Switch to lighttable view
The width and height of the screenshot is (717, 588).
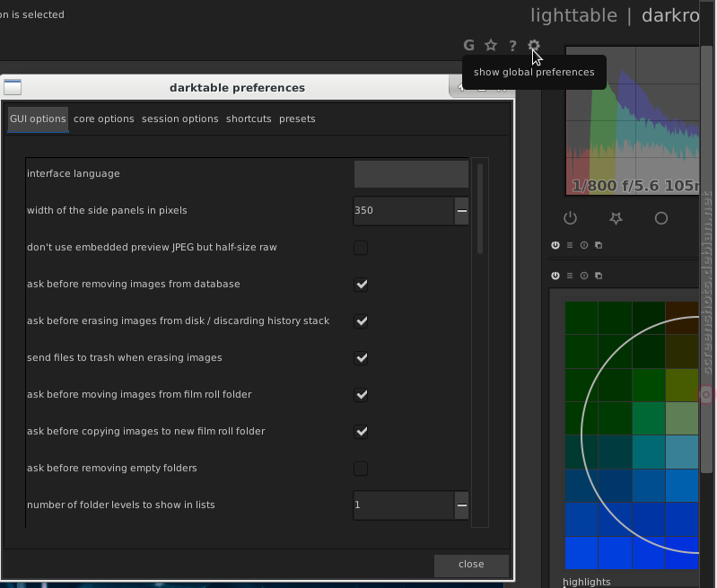[574, 15]
